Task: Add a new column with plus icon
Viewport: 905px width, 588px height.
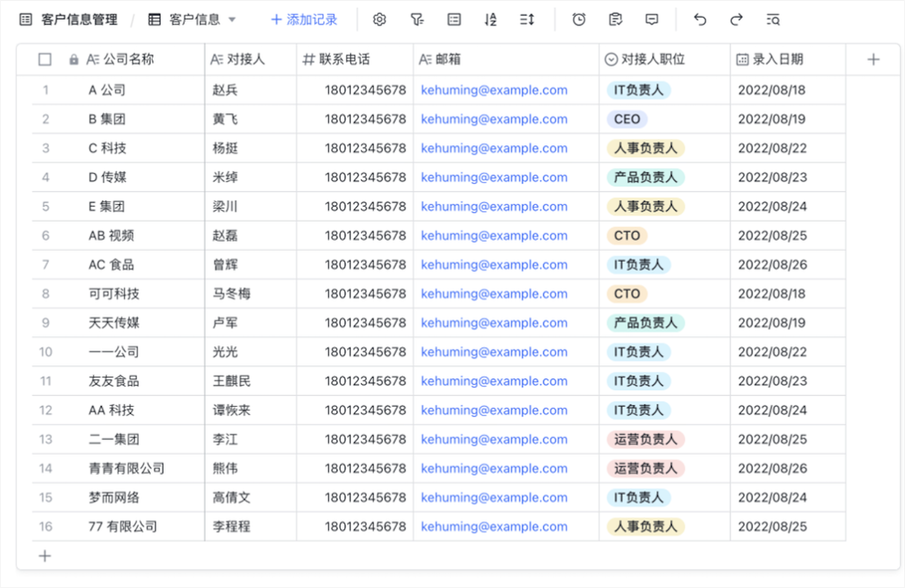Action: pyautogui.click(x=873, y=60)
